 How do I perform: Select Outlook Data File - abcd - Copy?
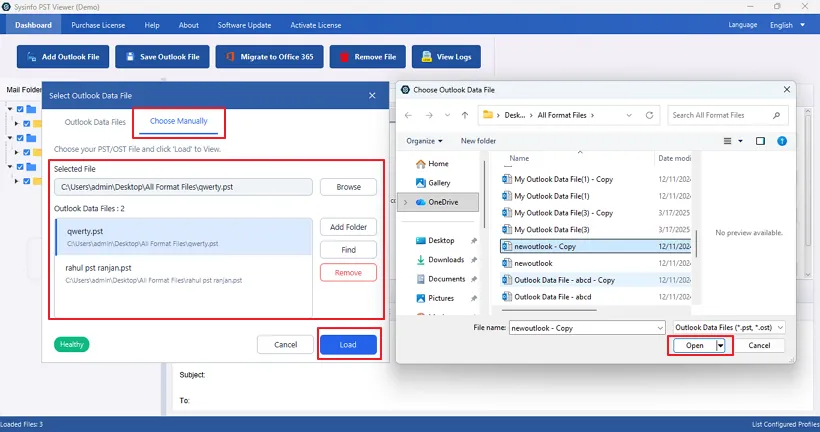[x=596, y=280]
